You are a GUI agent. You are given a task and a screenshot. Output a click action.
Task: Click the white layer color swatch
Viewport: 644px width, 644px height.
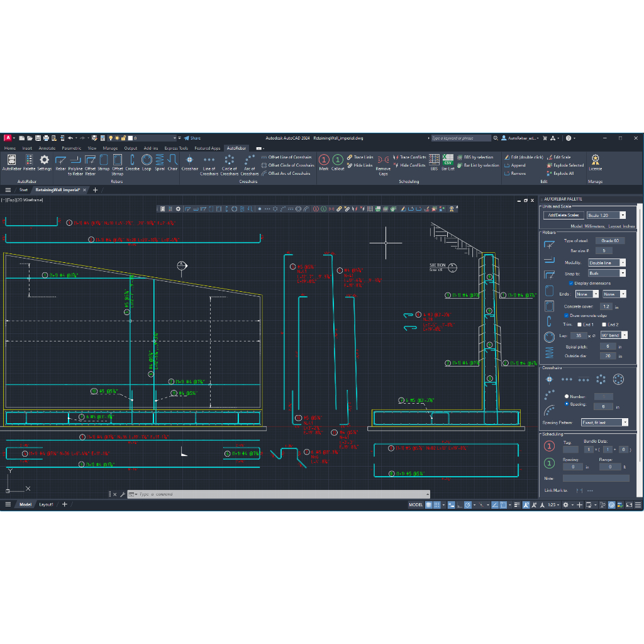point(130,138)
